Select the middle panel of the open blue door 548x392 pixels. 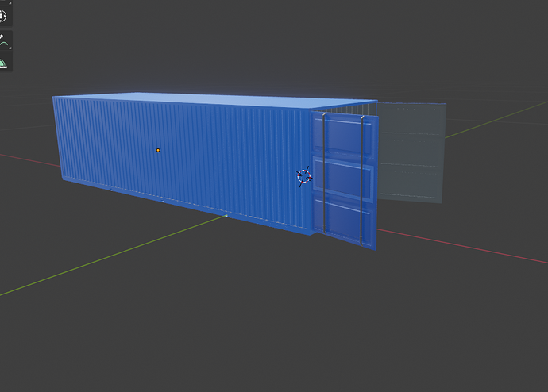(x=343, y=179)
